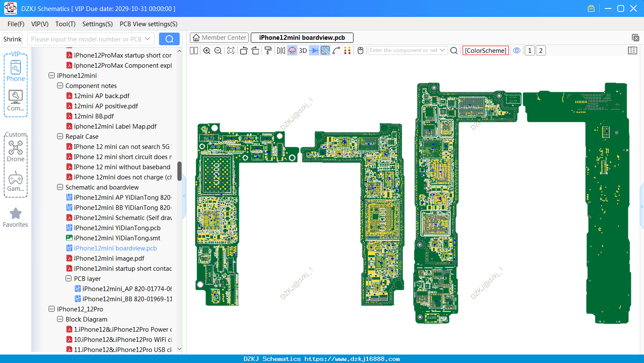Open 12mini BB.pdf file
644x363 pixels.
tap(94, 116)
